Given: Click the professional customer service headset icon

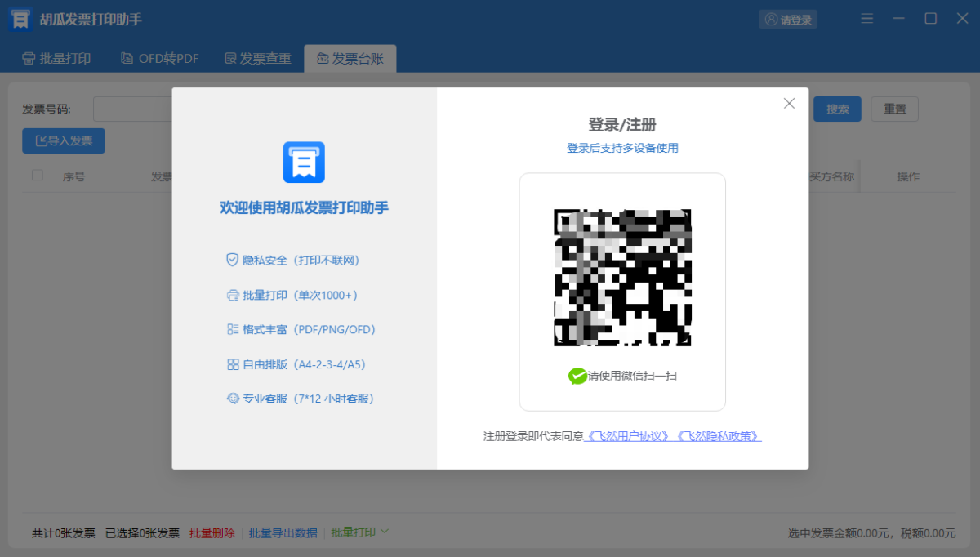Looking at the screenshot, I should pos(232,399).
